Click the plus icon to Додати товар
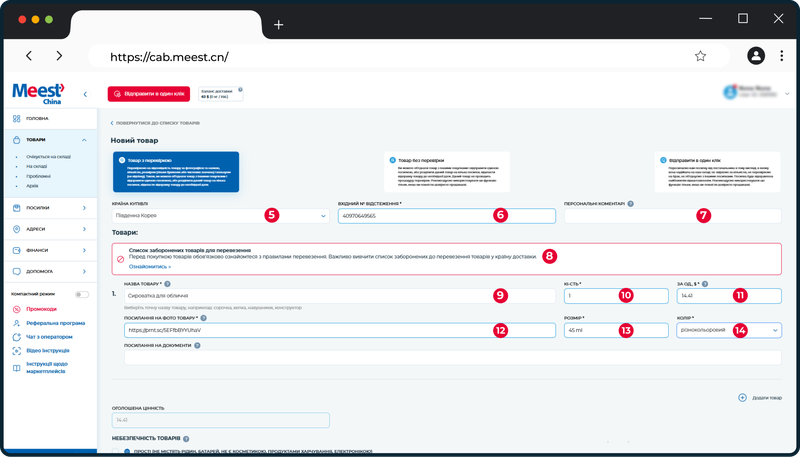This screenshot has height=457, width=800. tap(743, 397)
